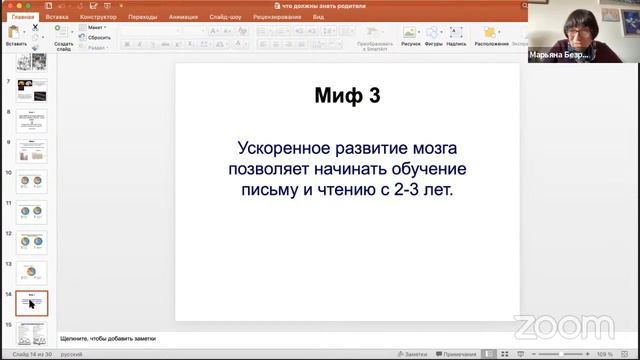Click the slide body text about Ускоренное развитие мозга
The width and height of the screenshot is (640, 360).
coord(347,169)
